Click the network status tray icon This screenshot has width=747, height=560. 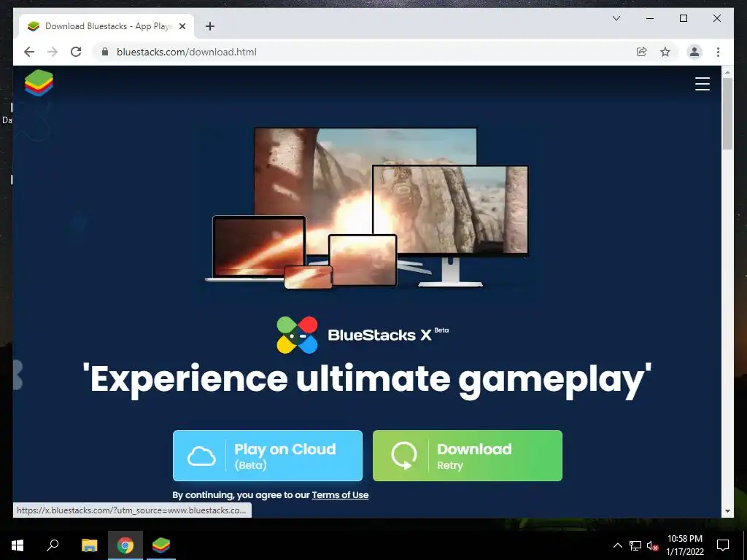pyautogui.click(x=635, y=545)
